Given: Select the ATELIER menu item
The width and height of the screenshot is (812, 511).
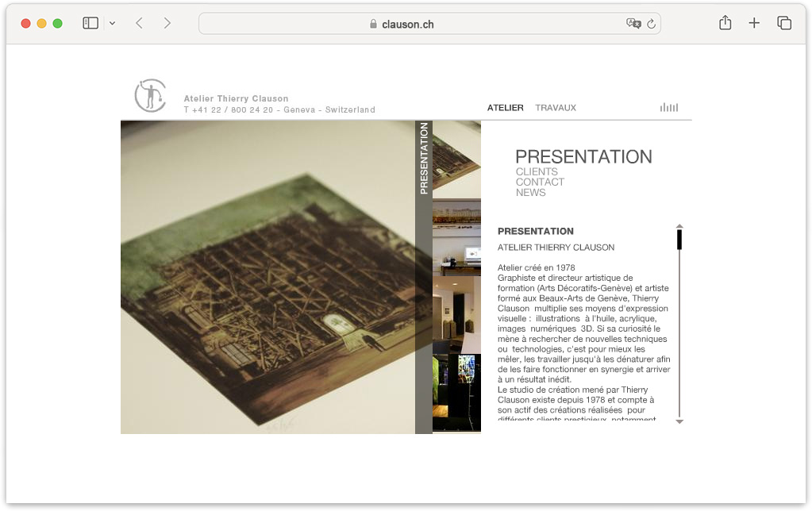Looking at the screenshot, I should [505, 108].
